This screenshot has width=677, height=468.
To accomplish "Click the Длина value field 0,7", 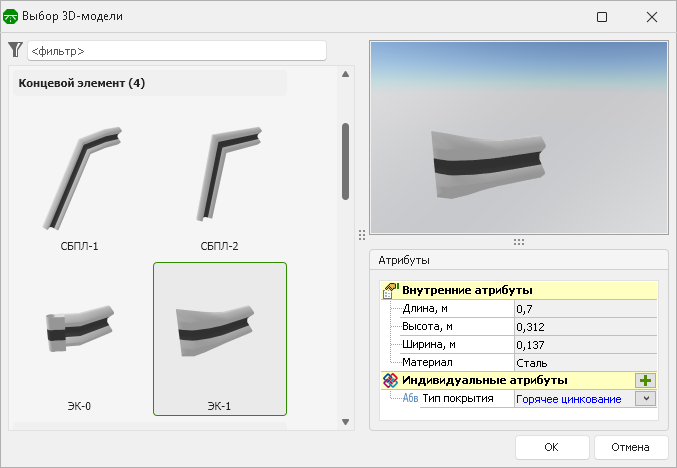I will click(585, 309).
